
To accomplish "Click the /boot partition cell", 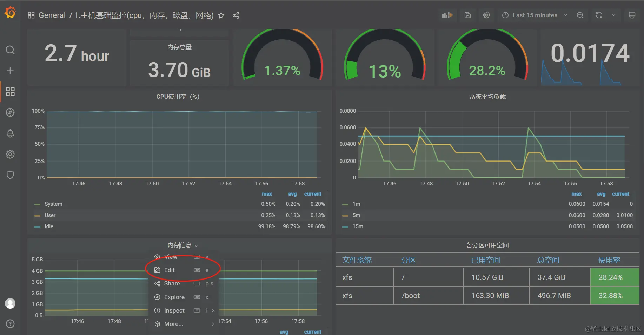I will pyautogui.click(x=428, y=296).
